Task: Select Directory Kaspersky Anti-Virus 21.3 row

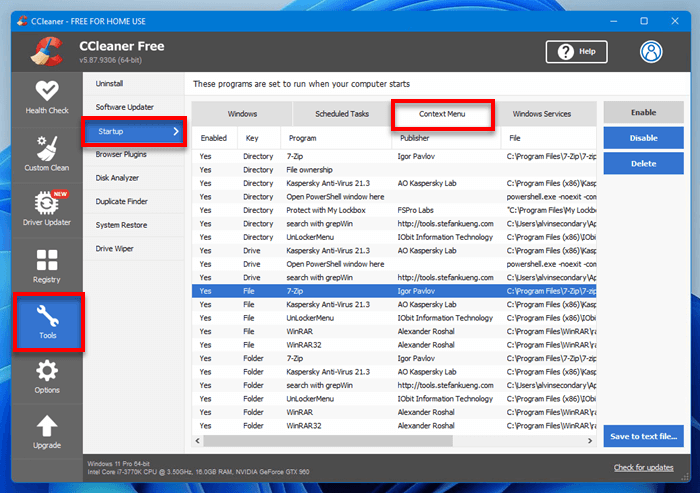Action: click(394, 183)
